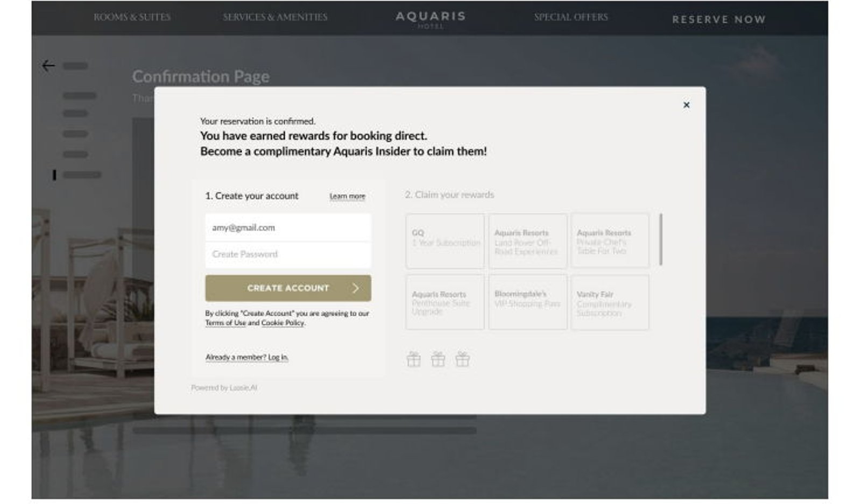The image size is (861, 504).
Task: Select the Private Chef's Table For Two reward
Action: pos(610,241)
